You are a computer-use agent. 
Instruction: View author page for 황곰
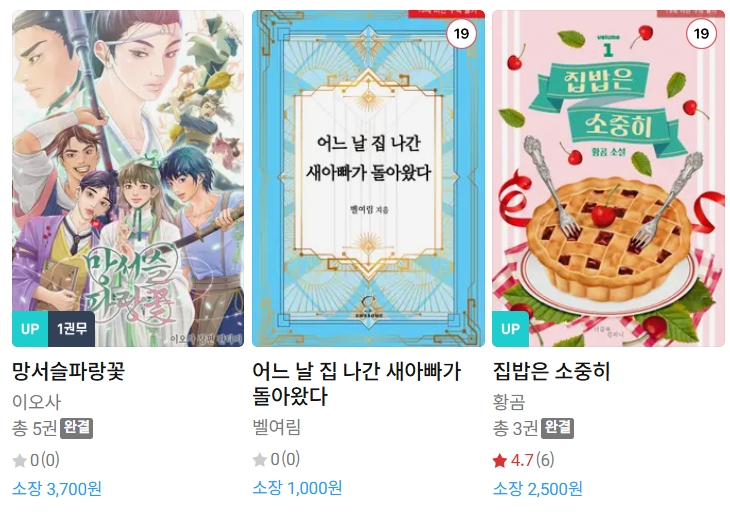point(509,402)
